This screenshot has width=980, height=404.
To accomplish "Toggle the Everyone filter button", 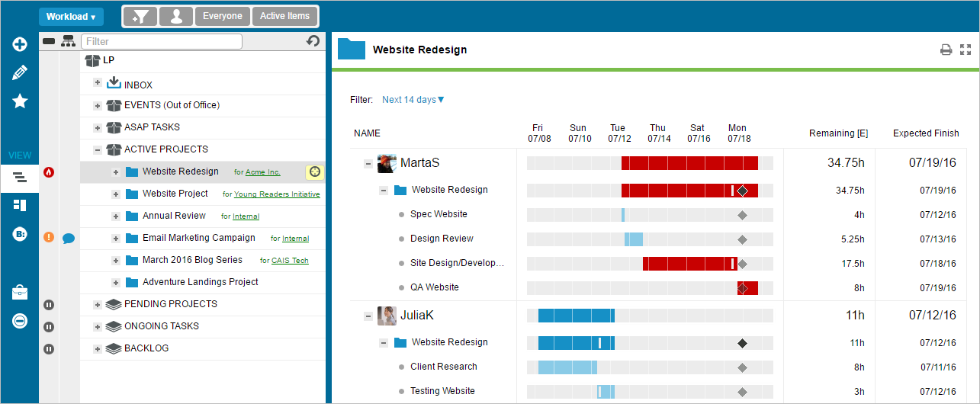I will pos(223,16).
